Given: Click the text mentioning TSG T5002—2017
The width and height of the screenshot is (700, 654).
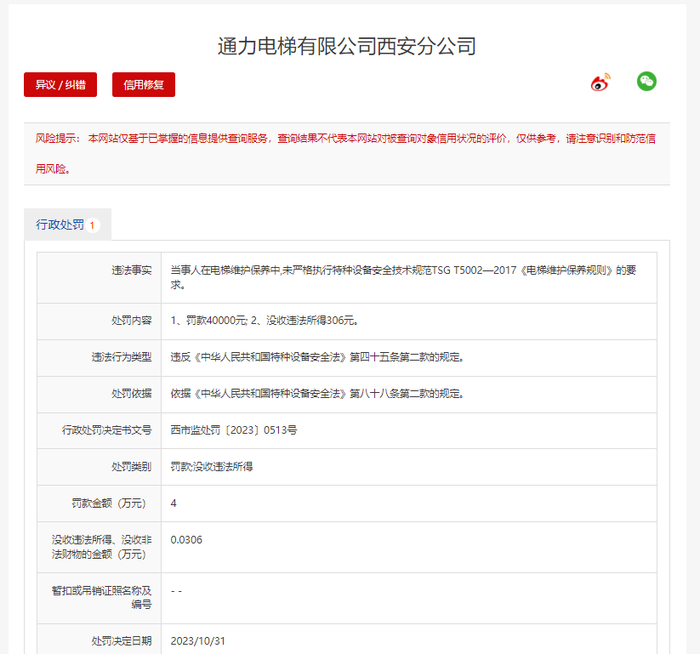Looking at the screenshot, I should point(403,277).
